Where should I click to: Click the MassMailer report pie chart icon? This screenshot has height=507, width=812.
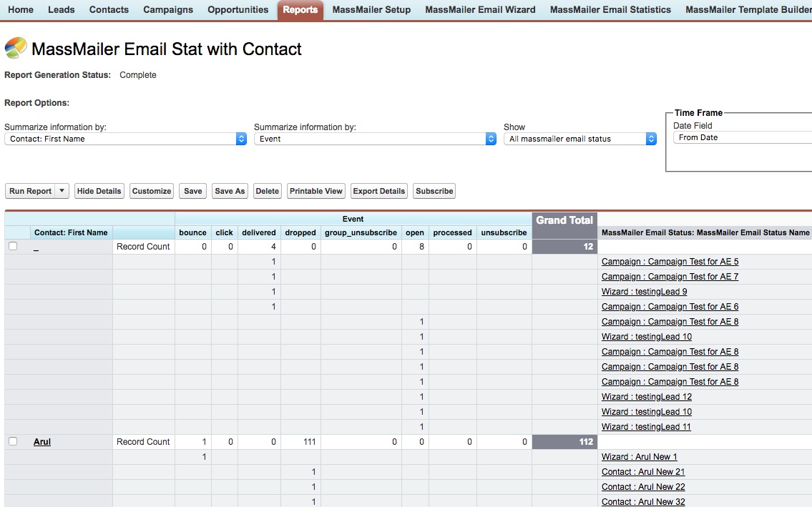tap(16, 48)
